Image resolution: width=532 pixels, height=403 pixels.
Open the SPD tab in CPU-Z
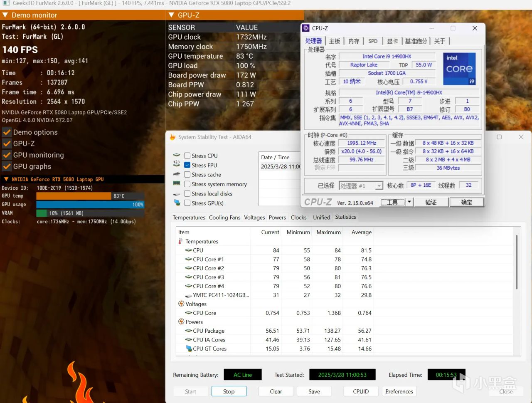click(373, 41)
